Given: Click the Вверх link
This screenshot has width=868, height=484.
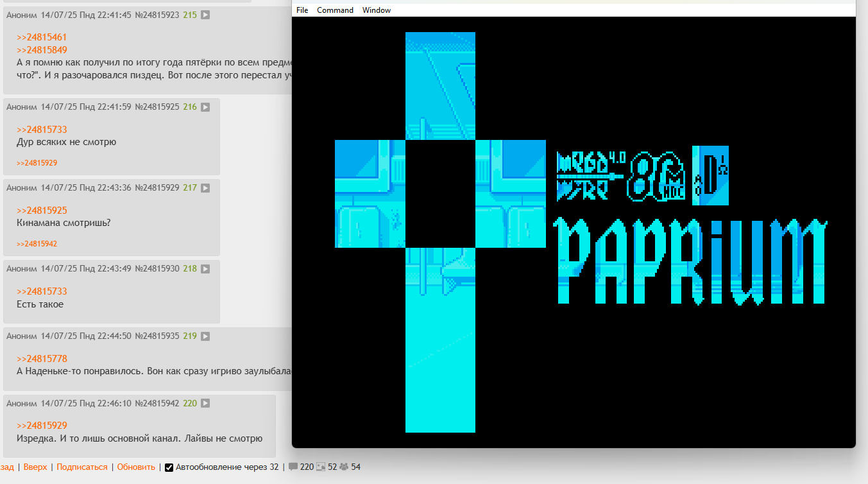Looking at the screenshot, I should (35, 467).
